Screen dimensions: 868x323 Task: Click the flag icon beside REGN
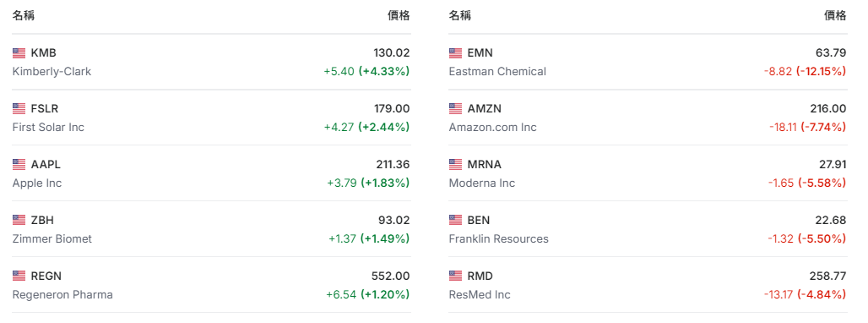pos(19,276)
